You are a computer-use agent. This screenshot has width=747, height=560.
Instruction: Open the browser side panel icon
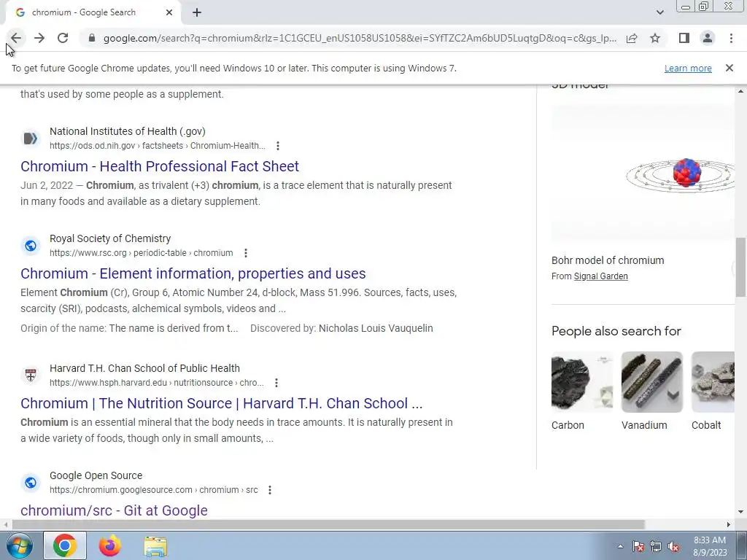684,38
